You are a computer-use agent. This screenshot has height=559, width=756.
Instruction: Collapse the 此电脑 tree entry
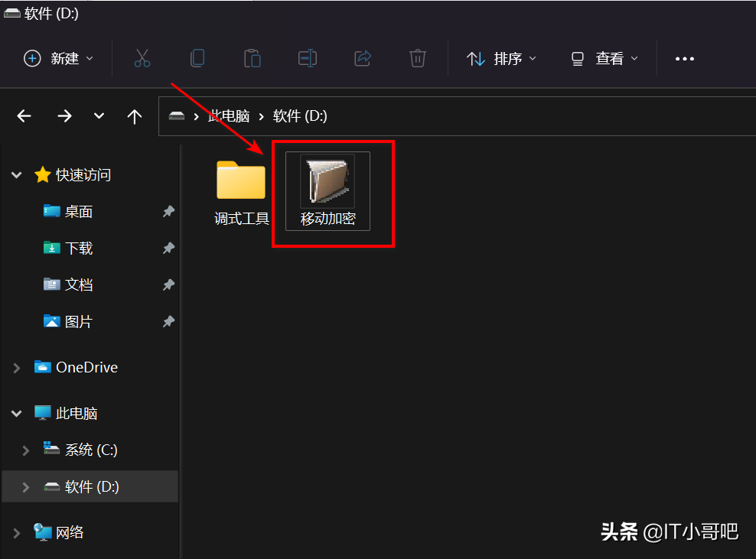click(x=17, y=413)
